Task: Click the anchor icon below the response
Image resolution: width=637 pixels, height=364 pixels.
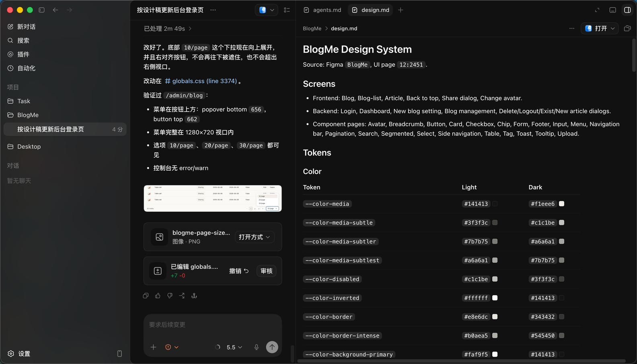Action: click(194, 296)
